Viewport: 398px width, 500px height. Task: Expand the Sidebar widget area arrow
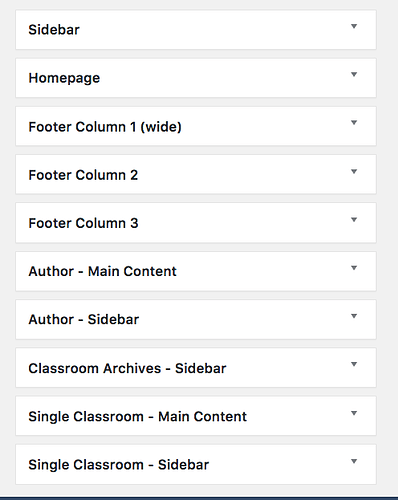354,26
